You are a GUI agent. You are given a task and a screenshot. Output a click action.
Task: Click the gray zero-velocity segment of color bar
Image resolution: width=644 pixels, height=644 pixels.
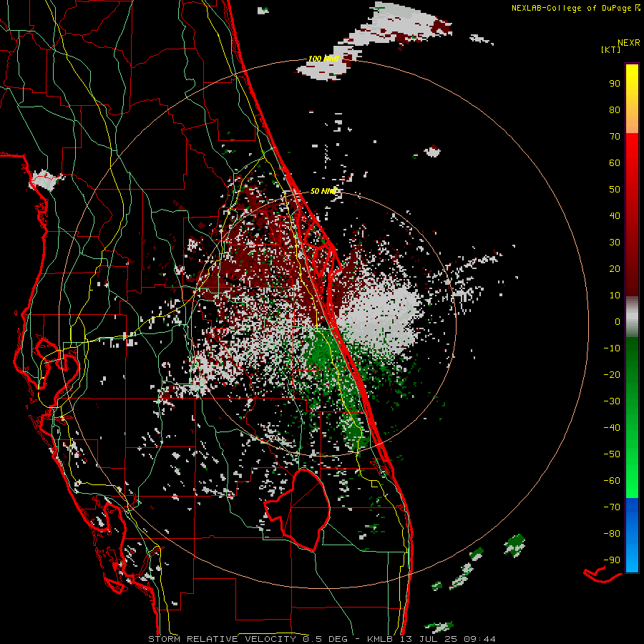coord(632,316)
